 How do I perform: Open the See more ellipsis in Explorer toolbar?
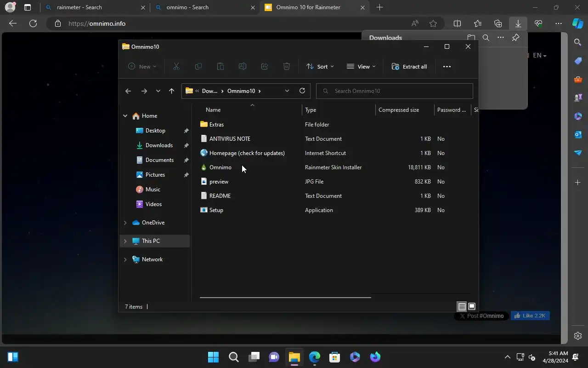point(447,66)
